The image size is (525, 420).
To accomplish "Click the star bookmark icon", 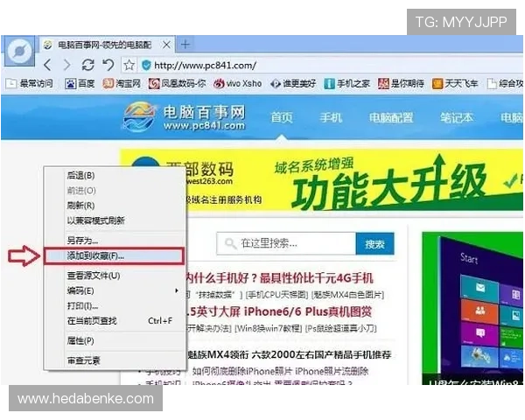I will (x=129, y=65).
